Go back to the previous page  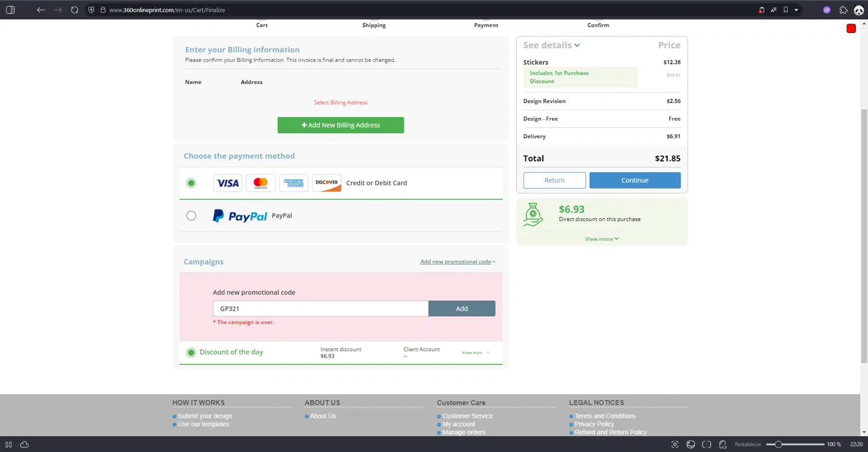(41, 10)
